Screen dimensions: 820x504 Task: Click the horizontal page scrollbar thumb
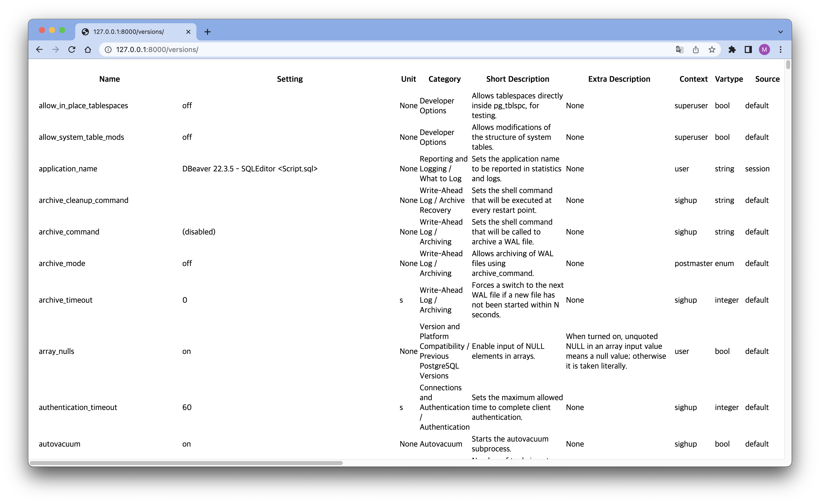coord(186,463)
